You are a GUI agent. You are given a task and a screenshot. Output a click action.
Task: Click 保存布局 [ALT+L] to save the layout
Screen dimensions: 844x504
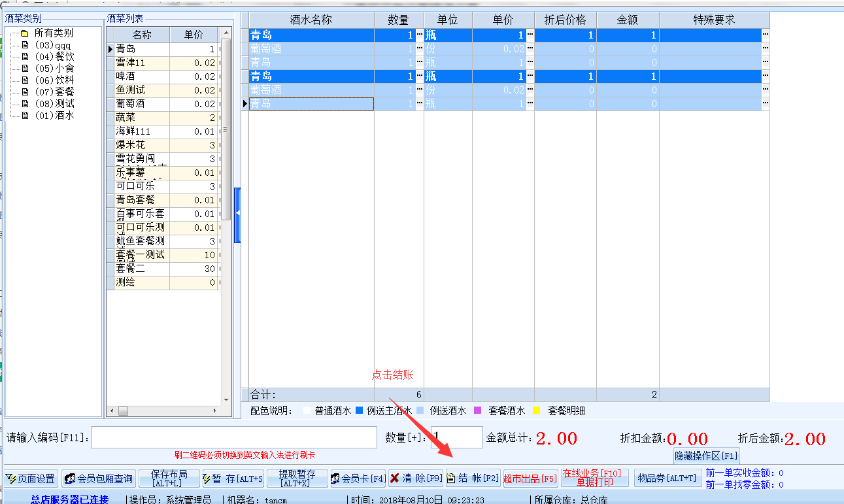[169, 479]
